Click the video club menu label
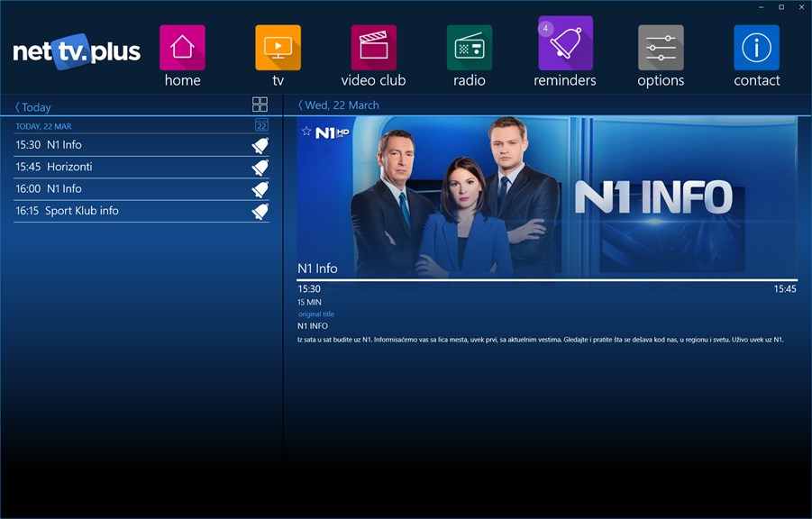Screen dimensions: 812x519 373,80
